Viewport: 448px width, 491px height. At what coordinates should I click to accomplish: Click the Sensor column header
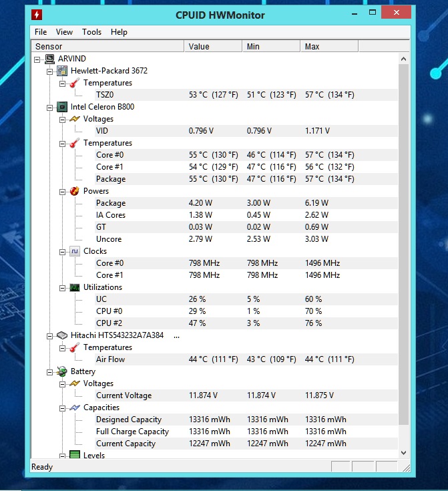point(107,46)
